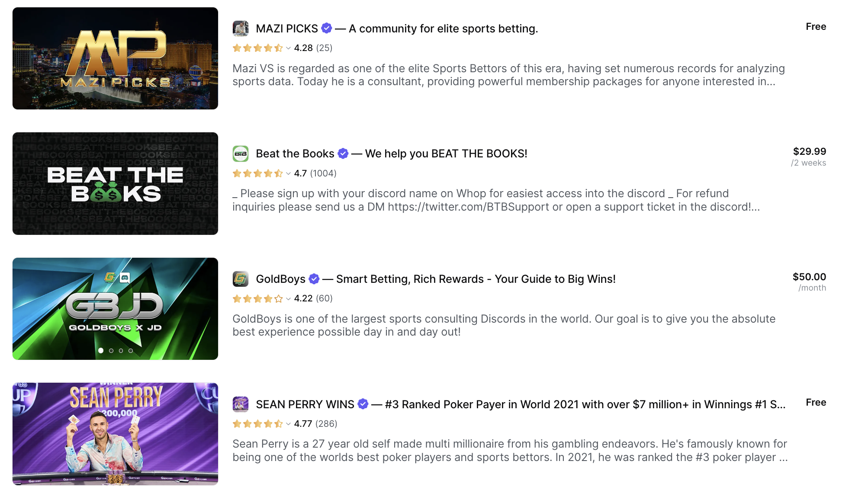Expand the rating chevron next to 4.7 (1004)
The height and width of the screenshot is (493, 868).
(288, 174)
